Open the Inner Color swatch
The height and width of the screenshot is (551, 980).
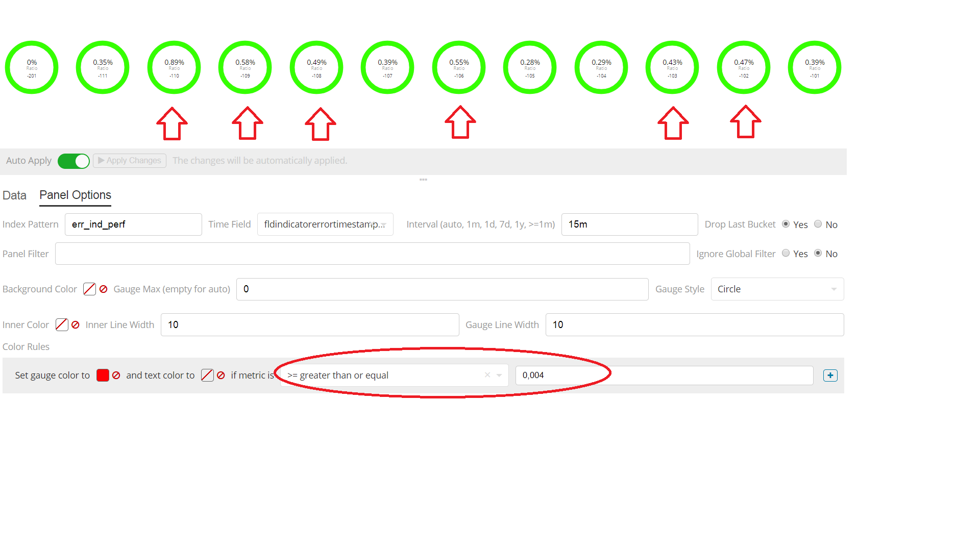62,325
